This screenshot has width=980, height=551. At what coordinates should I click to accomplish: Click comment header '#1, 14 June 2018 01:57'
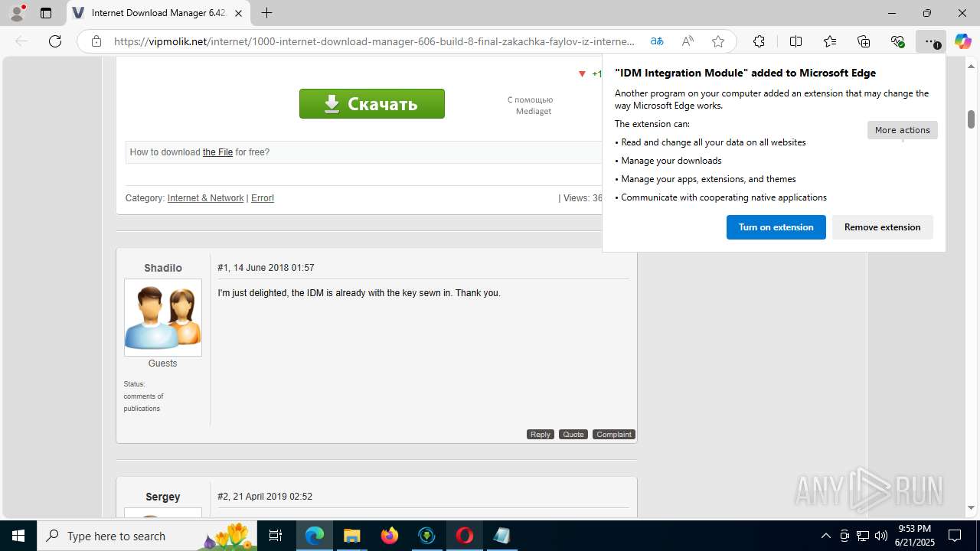(266, 268)
